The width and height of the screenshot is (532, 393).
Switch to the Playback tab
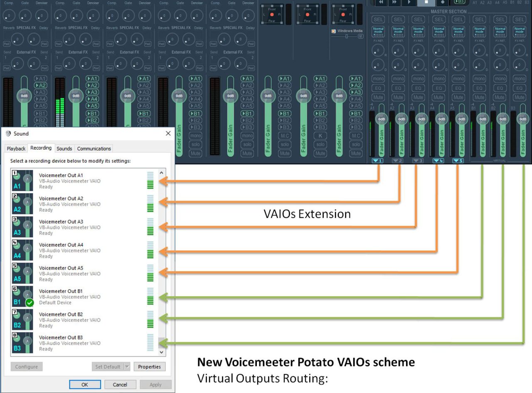point(16,148)
